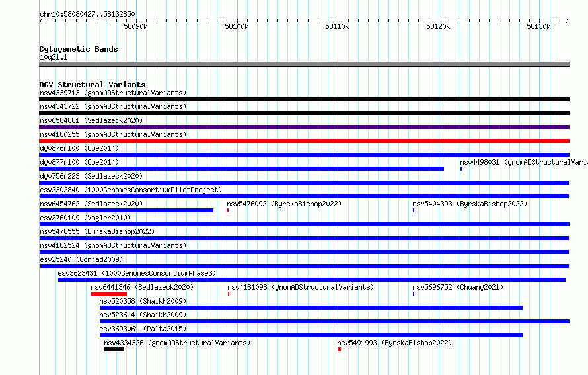Click the gray 10q21.1 cytogenetic band

click(x=304, y=64)
